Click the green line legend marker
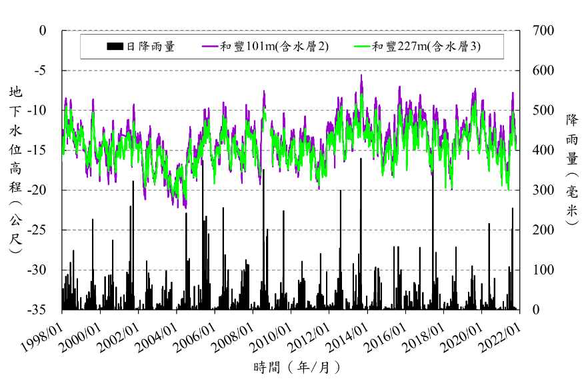The width and height of the screenshot is (588, 385). (x=361, y=47)
